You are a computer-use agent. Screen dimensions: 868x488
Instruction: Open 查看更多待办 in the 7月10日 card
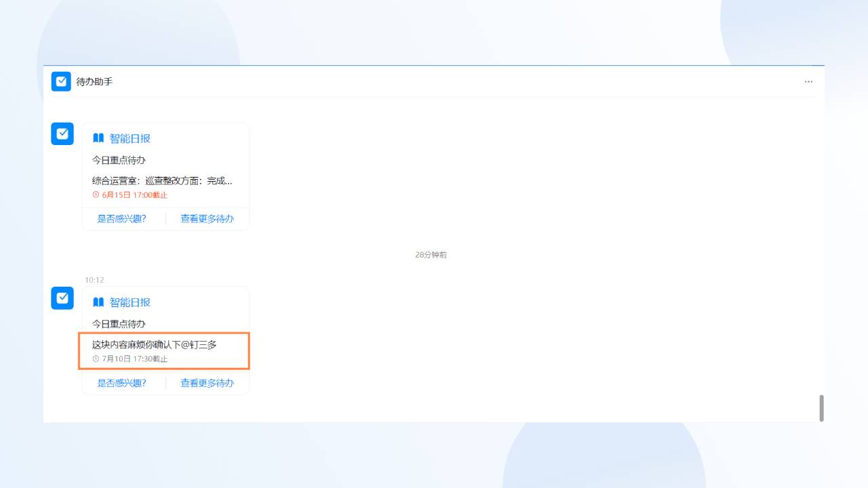tap(207, 383)
